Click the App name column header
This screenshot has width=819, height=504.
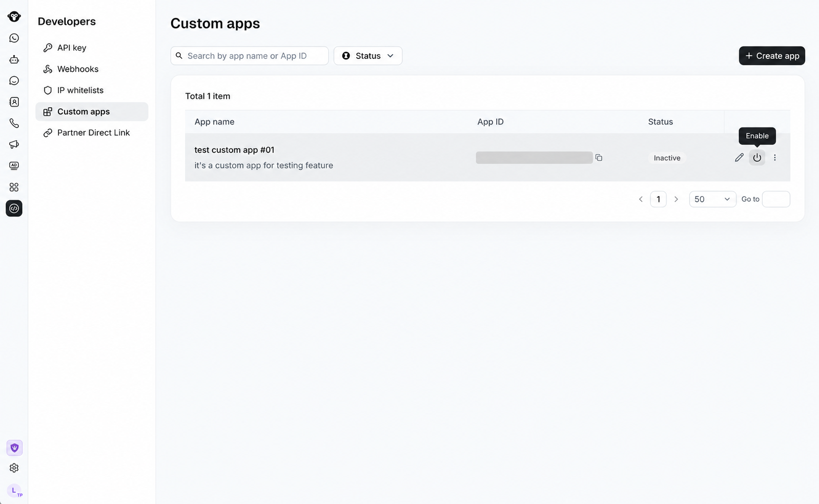214,122
